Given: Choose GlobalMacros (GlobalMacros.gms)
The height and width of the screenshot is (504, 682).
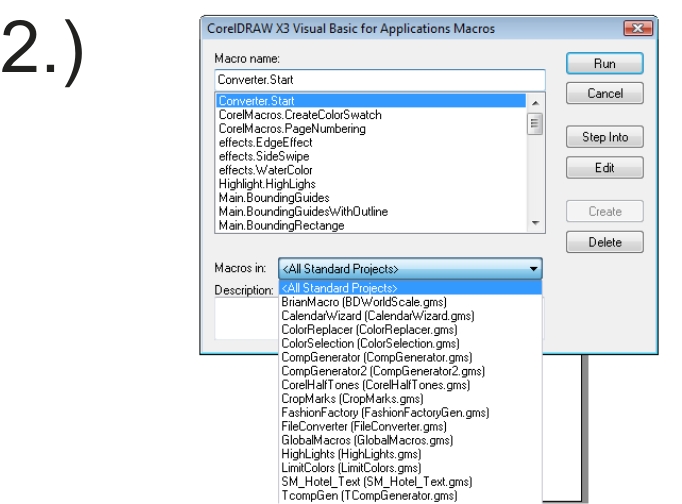Looking at the screenshot, I should point(410,440).
